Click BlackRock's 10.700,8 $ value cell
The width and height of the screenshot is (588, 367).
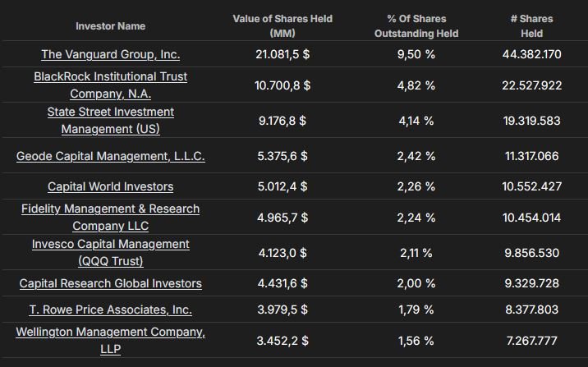pos(283,85)
